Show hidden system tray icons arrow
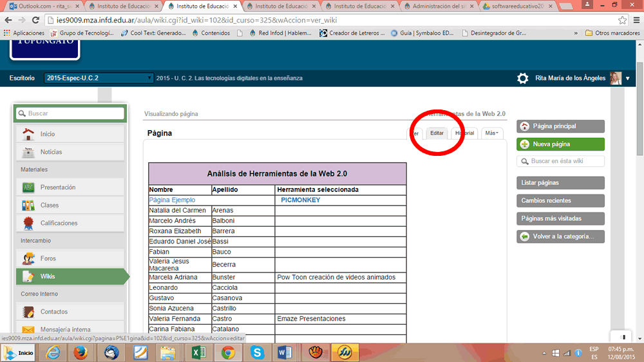The height and width of the screenshot is (362, 644). (x=544, y=353)
